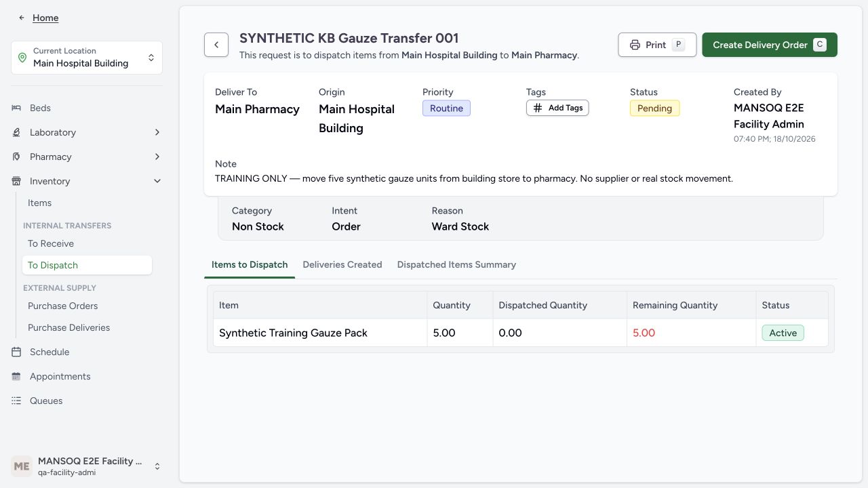Click the Laboratory microscope icon

point(16,132)
